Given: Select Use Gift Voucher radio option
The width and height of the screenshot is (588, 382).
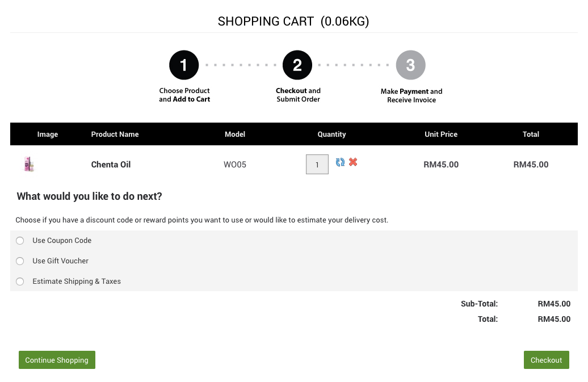Looking at the screenshot, I should tap(20, 261).
